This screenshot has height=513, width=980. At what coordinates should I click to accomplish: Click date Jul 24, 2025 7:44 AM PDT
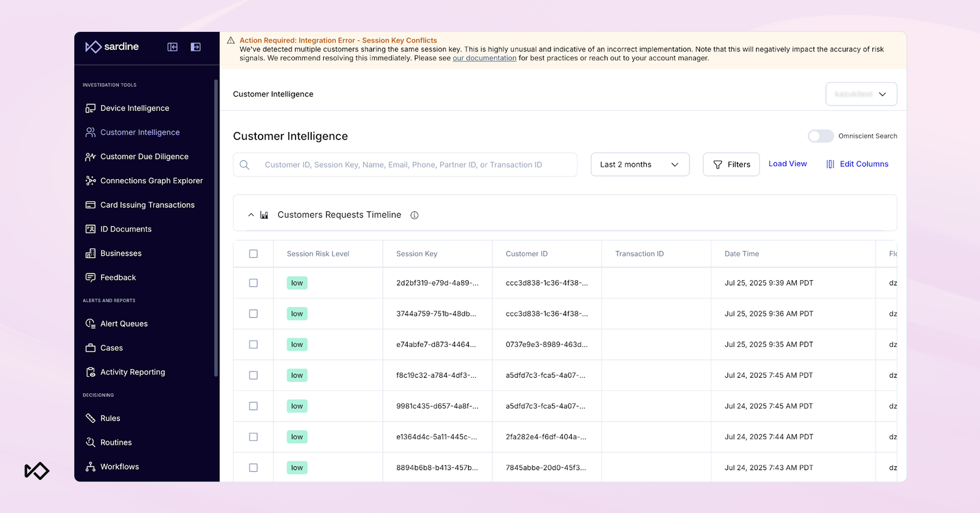769,437
